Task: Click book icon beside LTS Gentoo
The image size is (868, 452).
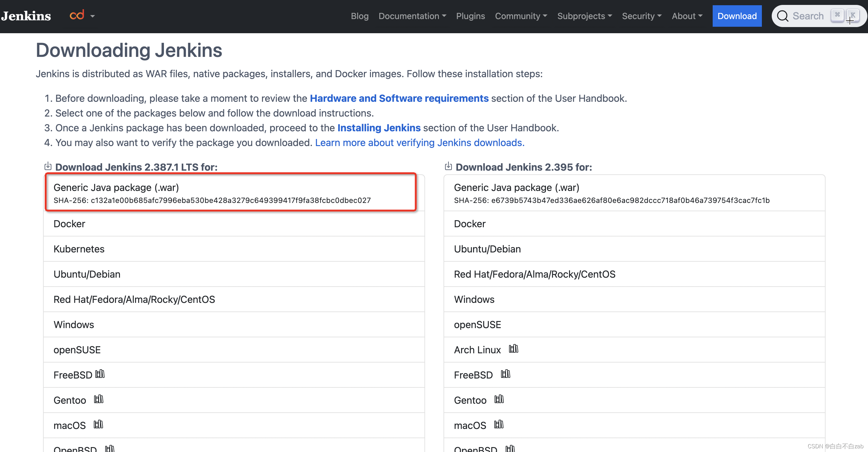Action: click(98, 399)
